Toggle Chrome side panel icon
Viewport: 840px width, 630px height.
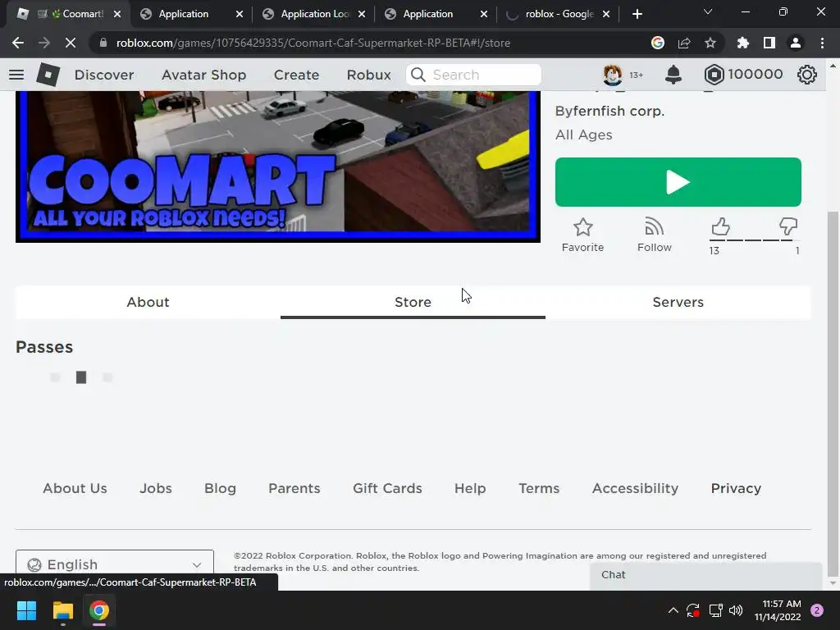[x=769, y=43]
